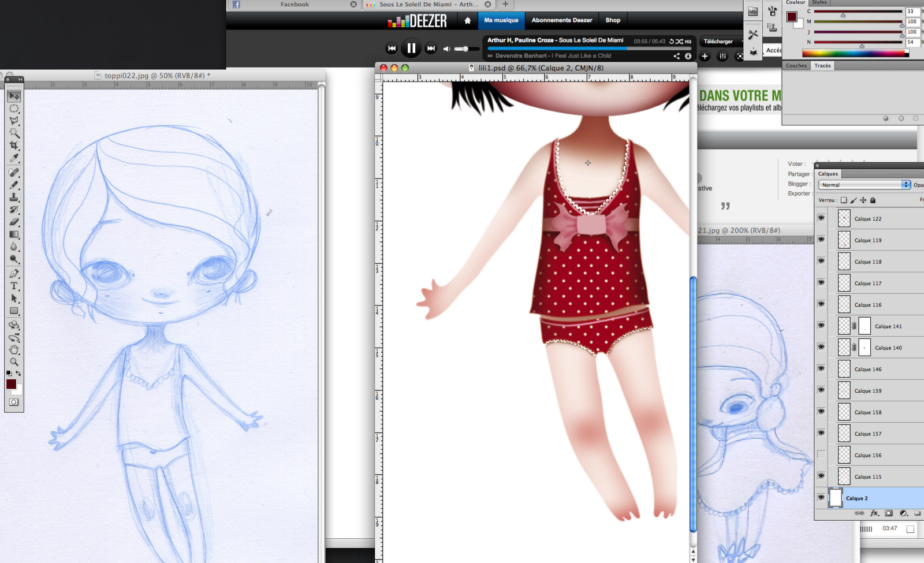Open the adjustment layer menu

[x=903, y=513]
